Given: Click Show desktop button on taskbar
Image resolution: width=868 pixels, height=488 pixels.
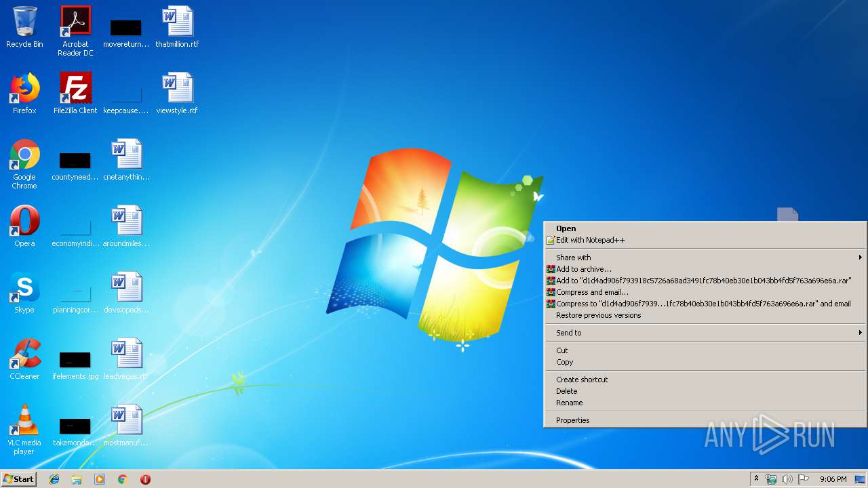Looking at the screenshot, I should tap(860, 479).
